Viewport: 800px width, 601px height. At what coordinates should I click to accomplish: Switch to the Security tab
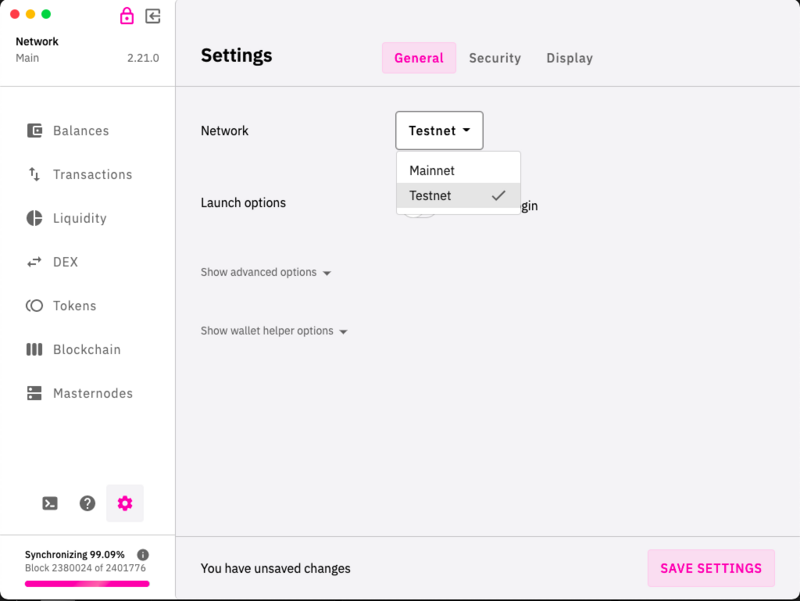click(495, 58)
